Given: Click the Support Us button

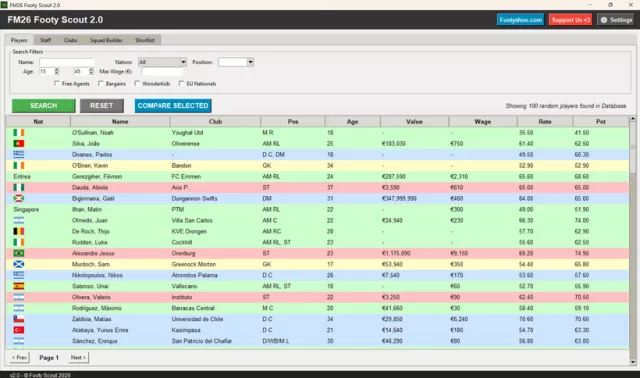Looking at the screenshot, I should point(571,20).
